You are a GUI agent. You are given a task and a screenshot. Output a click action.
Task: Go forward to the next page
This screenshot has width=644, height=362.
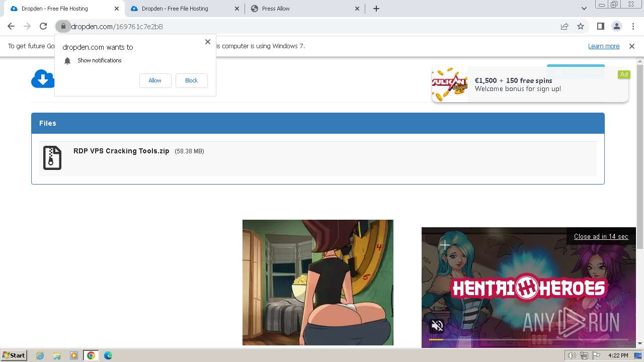coord(27,26)
